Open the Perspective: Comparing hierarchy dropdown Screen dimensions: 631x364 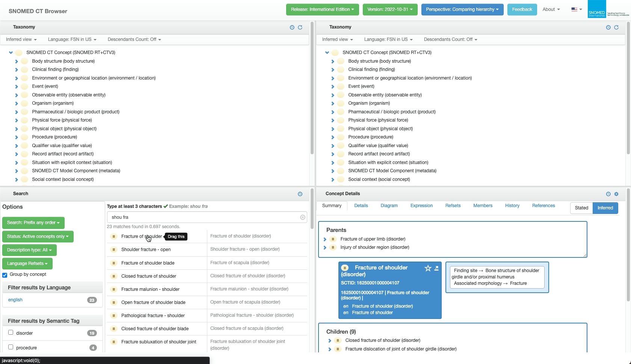click(x=462, y=9)
